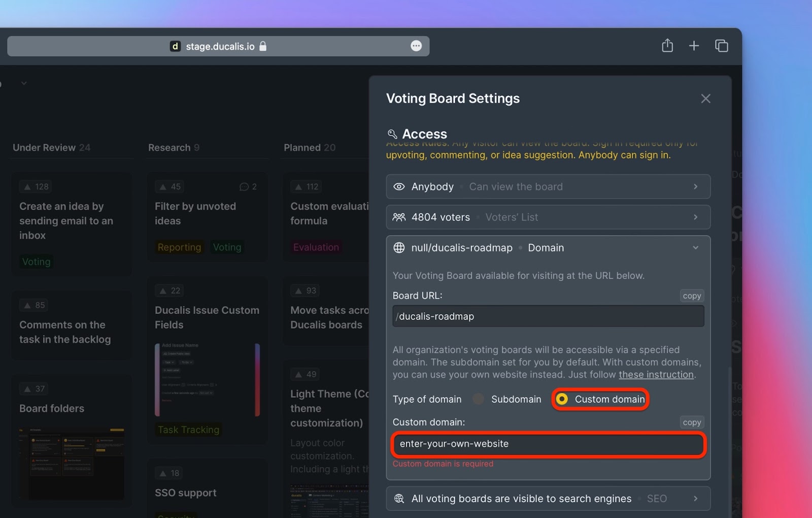This screenshot has width=812, height=518.
Task: Select the Planned column header
Action: tap(310, 148)
